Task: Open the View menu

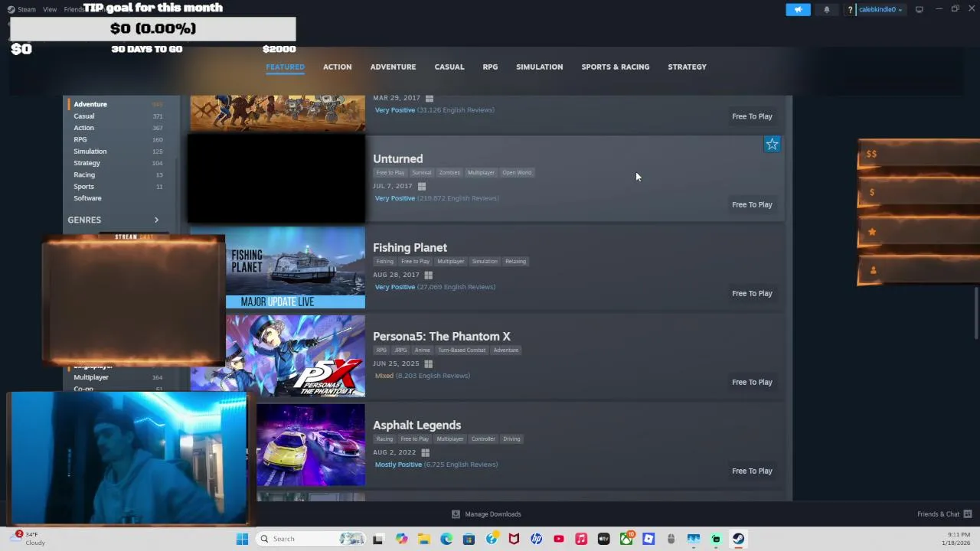Action: point(50,9)
